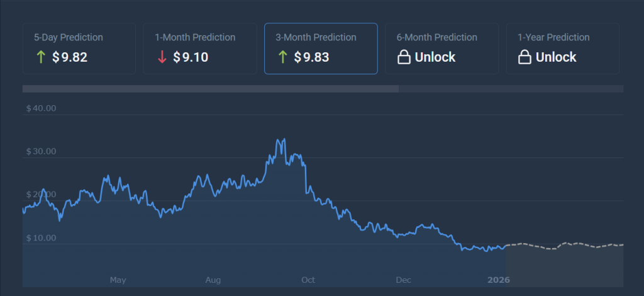Click the $9.82 predicted price value
This screenshot has width=644, height=296.
(70, 57)
